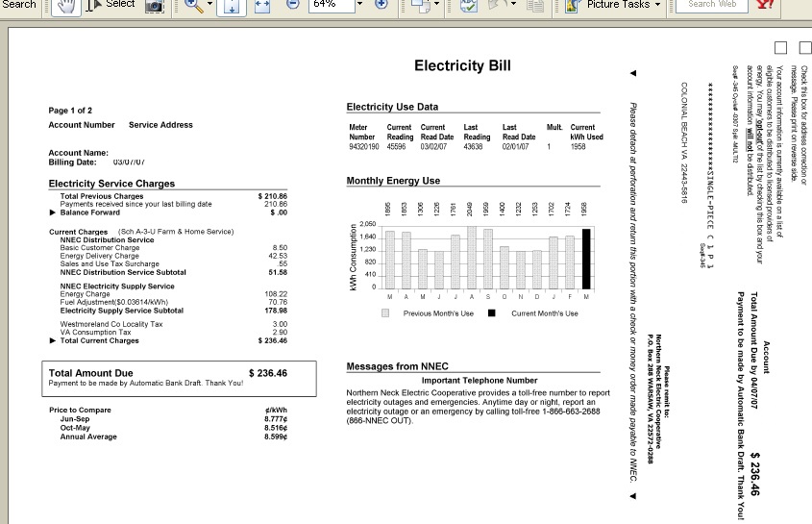This screenshot has width=812, height=524.
Task: Click the Fit Page button
Action: click(232, 6)
